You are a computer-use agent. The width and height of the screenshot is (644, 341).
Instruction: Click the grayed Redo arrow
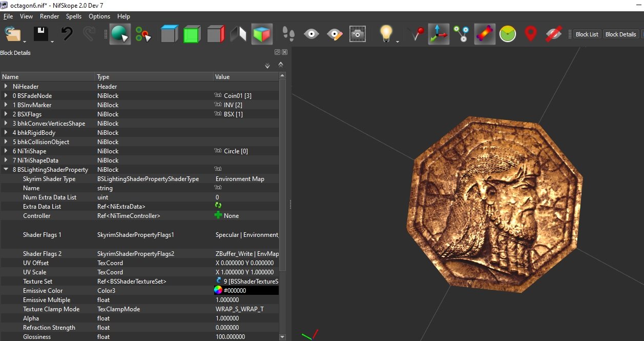pyautogui.click(x=89, y=34)
